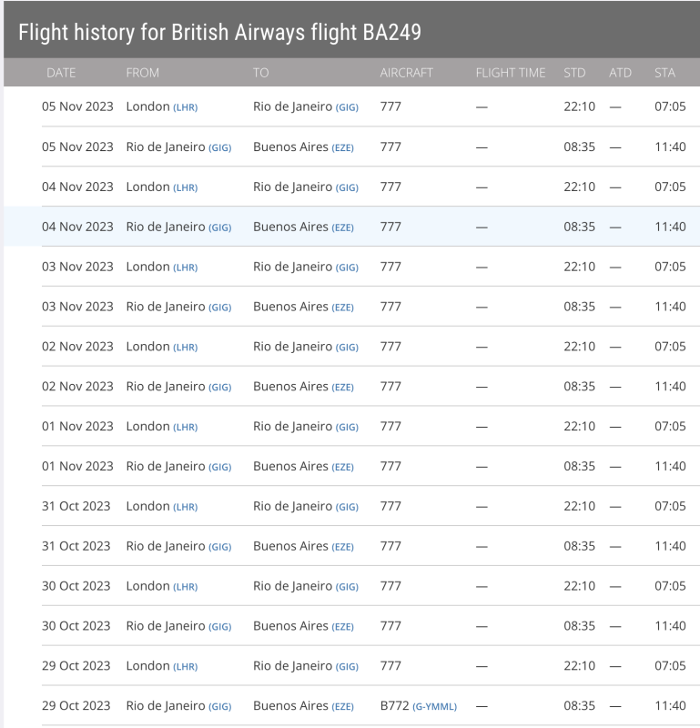Click the ATD column header
The image size is (700, 728).
click(620, 73)
